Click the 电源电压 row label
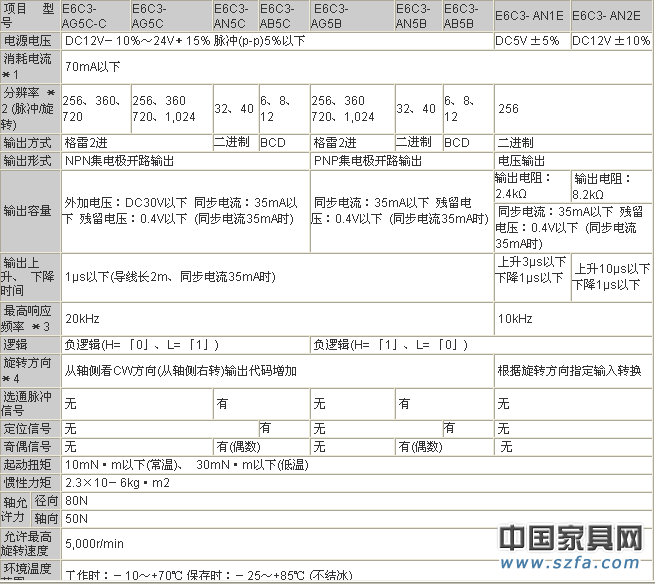This screenshot has width=655, height=584. [30, 41]
